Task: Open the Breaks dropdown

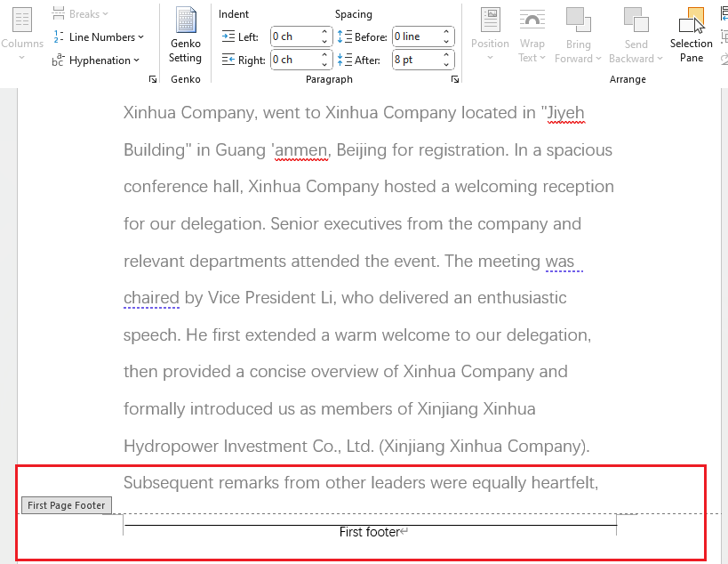Action: point(80,14)
